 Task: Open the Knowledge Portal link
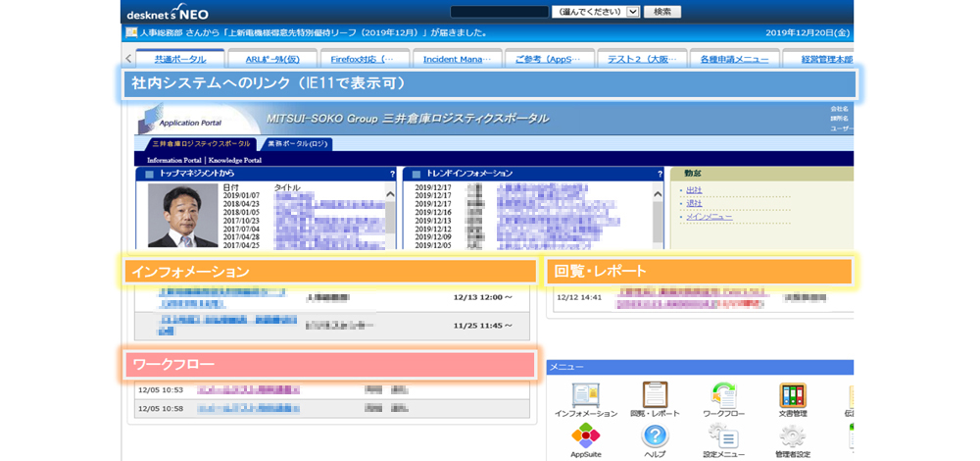tap(235, 160)
